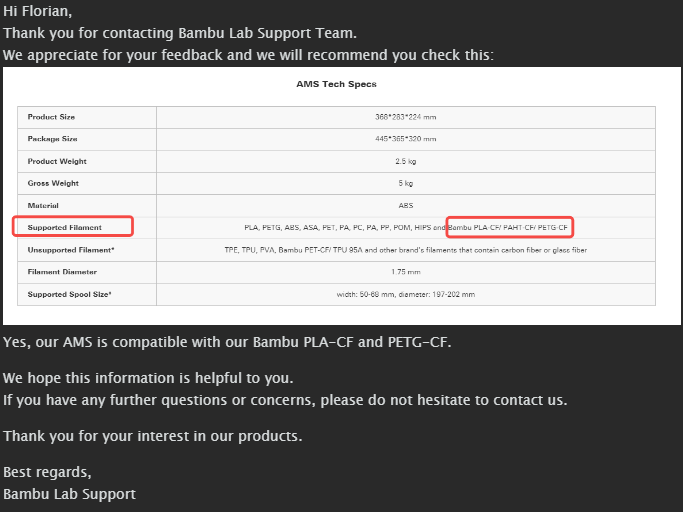Select the Product Weight 2.5 kg value
683x512 pixels.
point(406,161)
